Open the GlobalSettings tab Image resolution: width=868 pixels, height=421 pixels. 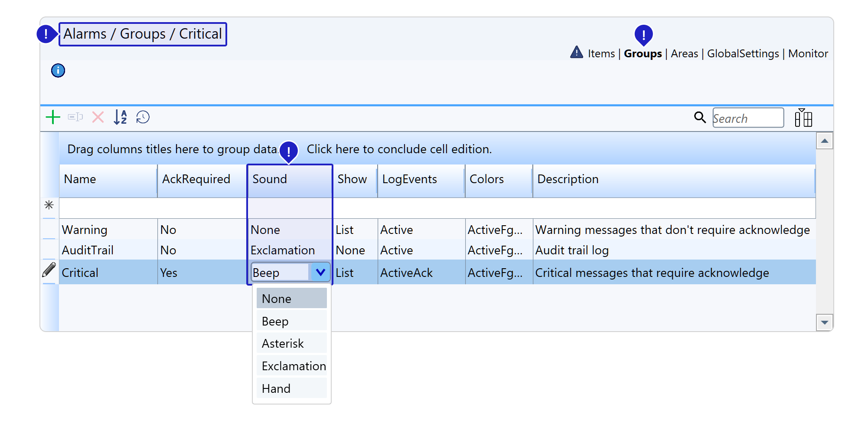coord(743,54)
